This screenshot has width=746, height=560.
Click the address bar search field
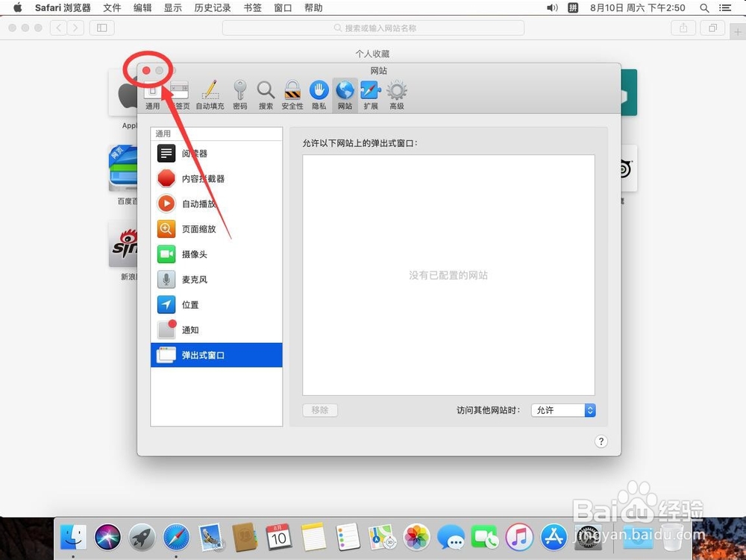[x=373, y=28]
